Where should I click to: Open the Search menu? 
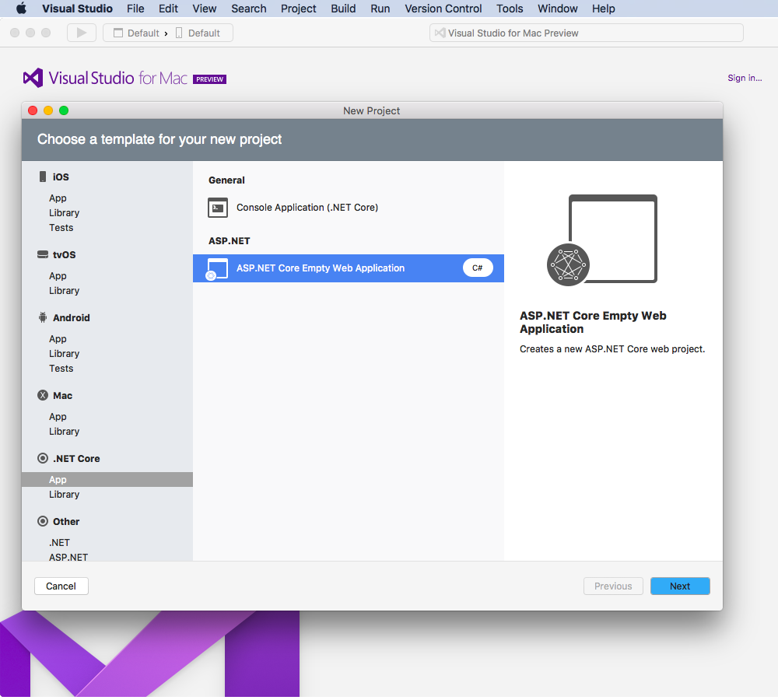click(x=249, y=9)
